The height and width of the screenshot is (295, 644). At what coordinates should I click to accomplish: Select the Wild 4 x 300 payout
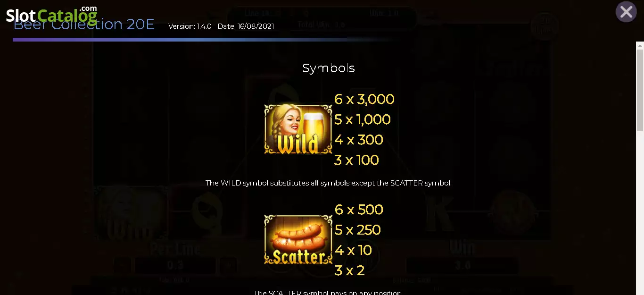(358, 140)
